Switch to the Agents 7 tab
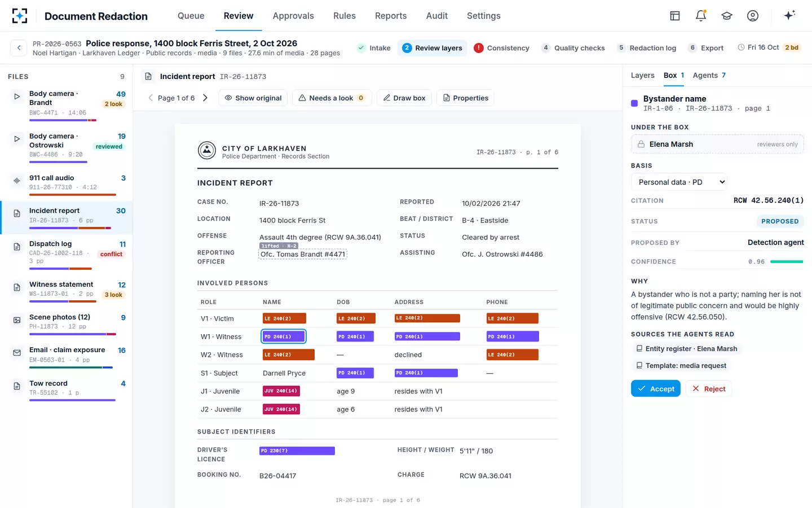Image resolution: width=812 pixels, height=508 pixels. (x=709, y=75)
